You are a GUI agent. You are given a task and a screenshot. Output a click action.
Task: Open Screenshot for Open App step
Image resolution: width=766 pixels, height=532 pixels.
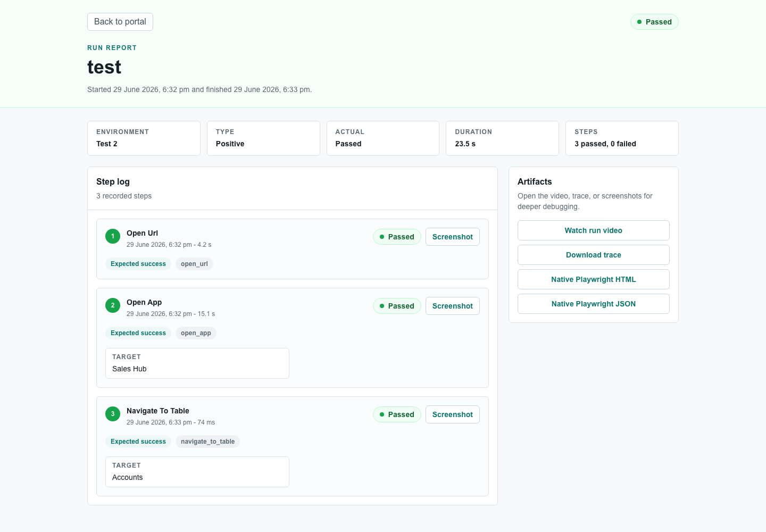click(453, 306)
